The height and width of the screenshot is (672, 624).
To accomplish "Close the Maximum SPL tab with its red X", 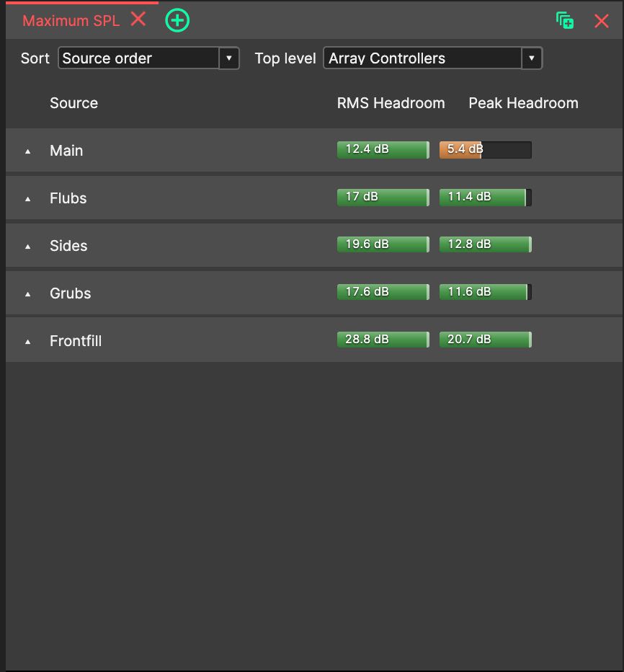I will [138, 19].
